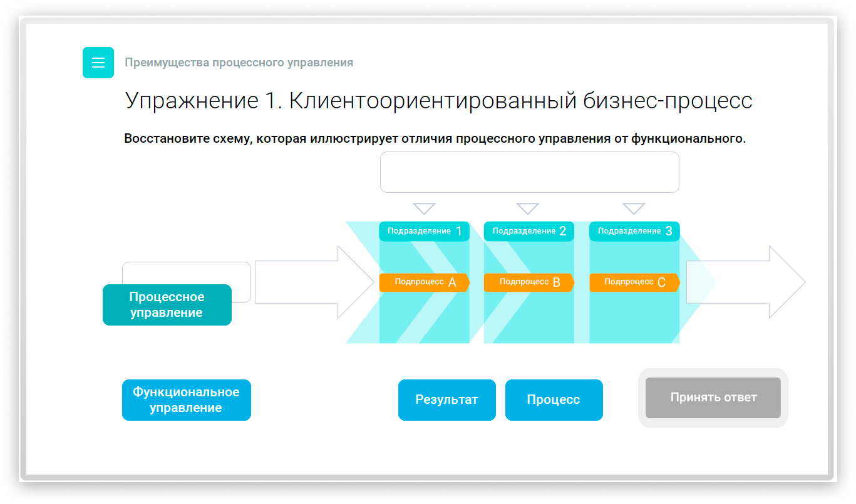Click the triangle marker above Подразделение 2
Screen dimensions: 856x504
pos(527,208)
